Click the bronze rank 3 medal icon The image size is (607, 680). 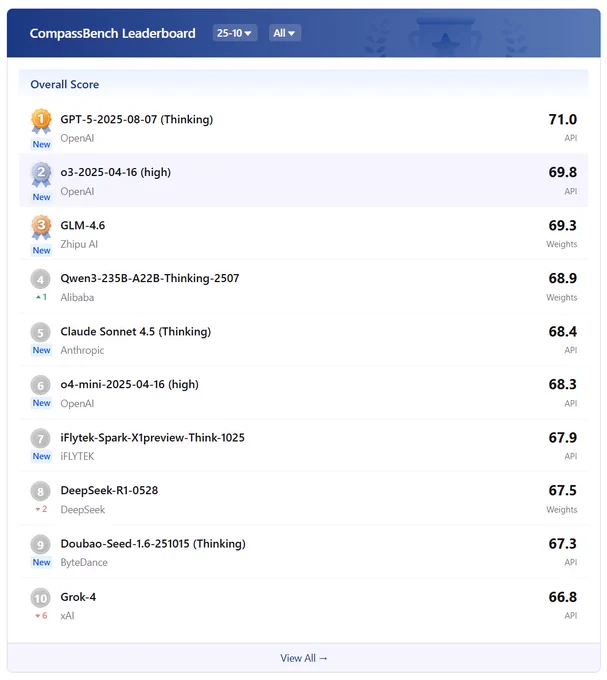[x=41, y=227]
